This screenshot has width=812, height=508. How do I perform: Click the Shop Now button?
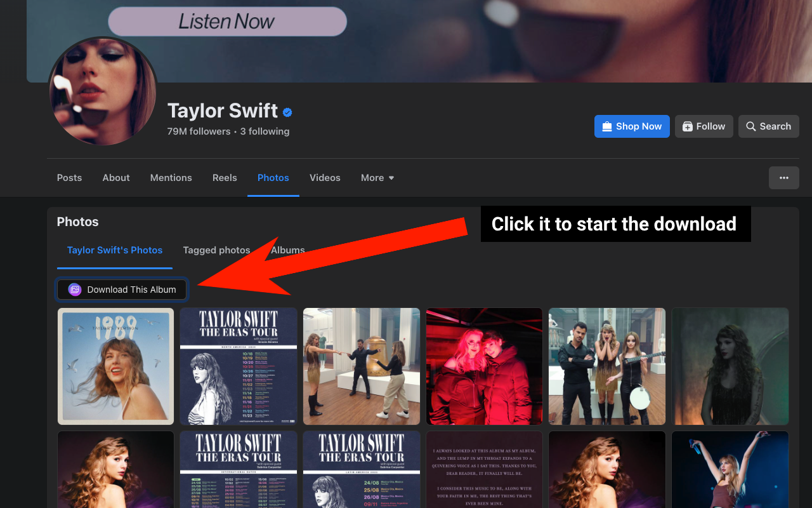point(632,126)
